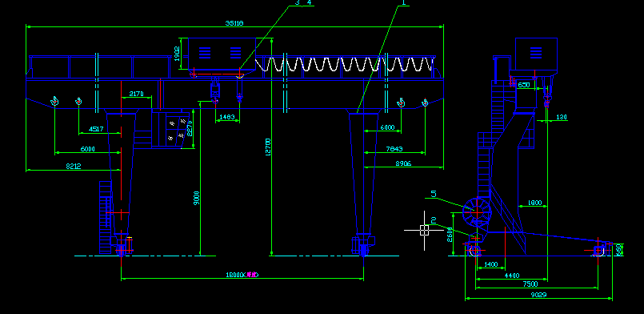The height and width of the screenshot is (314, 644).
Task: Click the 18000 rail span dimension text
Action: tap(242, 275)
